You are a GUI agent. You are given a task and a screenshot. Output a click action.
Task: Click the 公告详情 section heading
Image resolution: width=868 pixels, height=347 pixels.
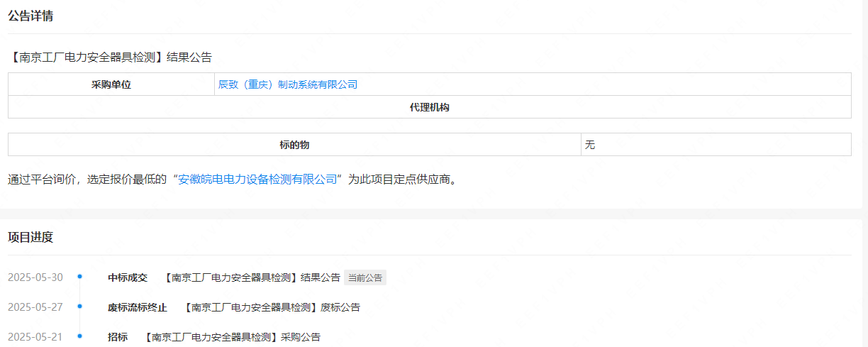[30, 16]
